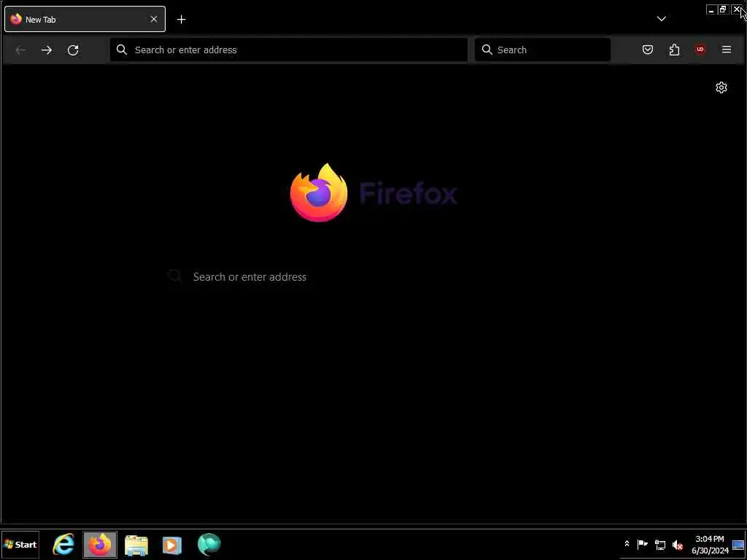Image resolution: width=747 pixels, height=560 pixels.
Task: Open the Action Center flag icon
Action: (x=642, y=544)
